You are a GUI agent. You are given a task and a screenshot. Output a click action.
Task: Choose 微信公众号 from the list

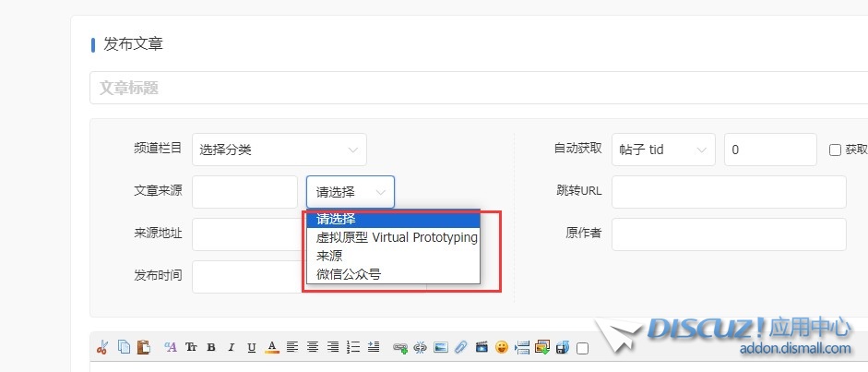[349, 274]
